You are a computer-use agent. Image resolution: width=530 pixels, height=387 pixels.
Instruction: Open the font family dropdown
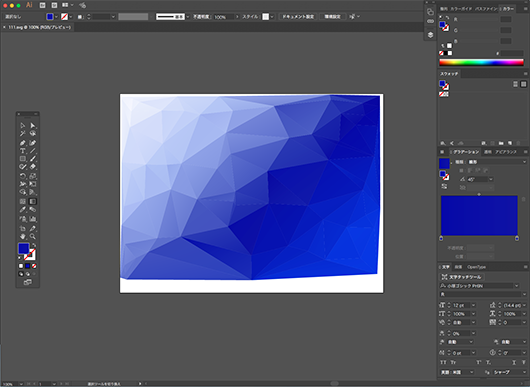(516, 286)
